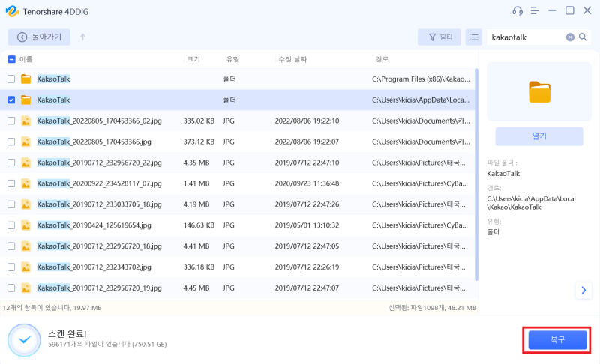
Task: Check box for KakaoTalk_20190712_232956720_18.jpg
Action: (x=11, y=246)
